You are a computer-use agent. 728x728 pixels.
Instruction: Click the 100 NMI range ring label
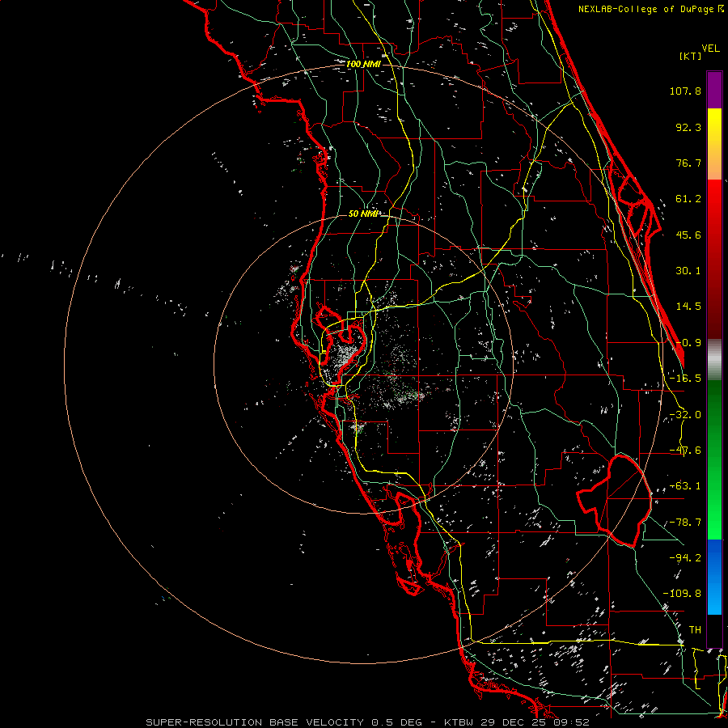(x=363, y=64)
